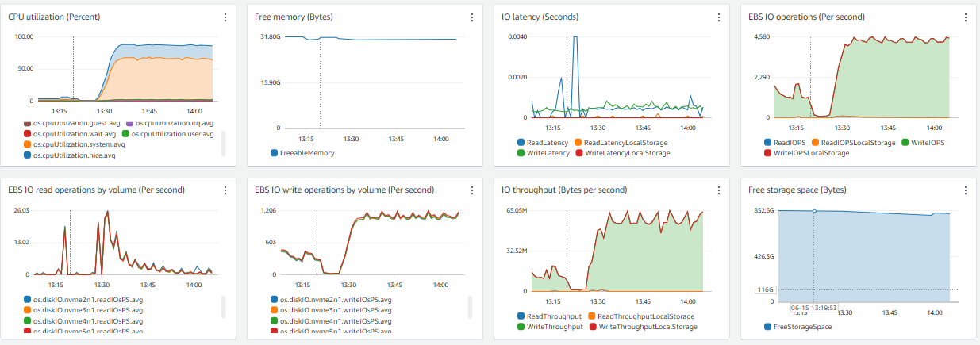Screen dimensions: 980x345
Task: Click orange ReadLatencyLocalStorage color swatch
Action: tap(578, 143)
